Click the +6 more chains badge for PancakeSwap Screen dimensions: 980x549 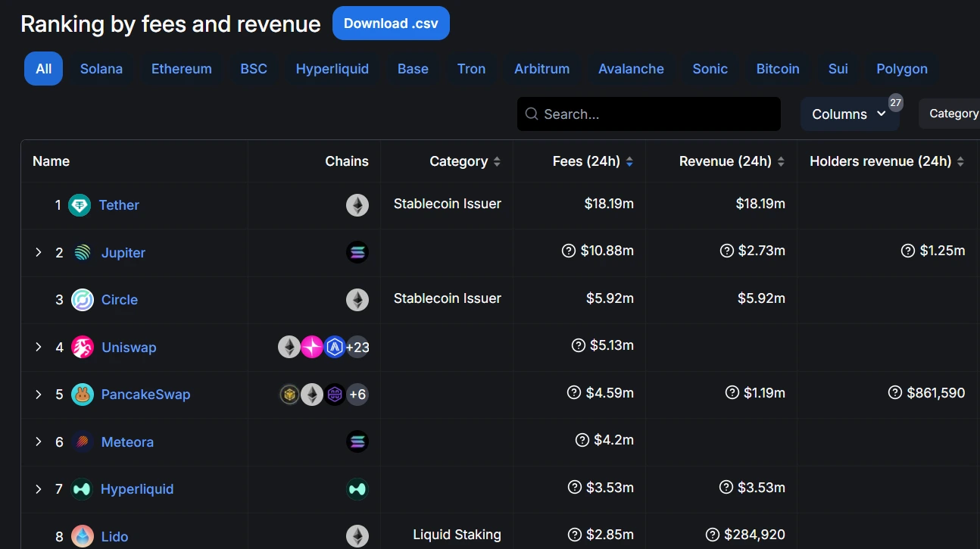pyautogui.click(x=357, y=395)
